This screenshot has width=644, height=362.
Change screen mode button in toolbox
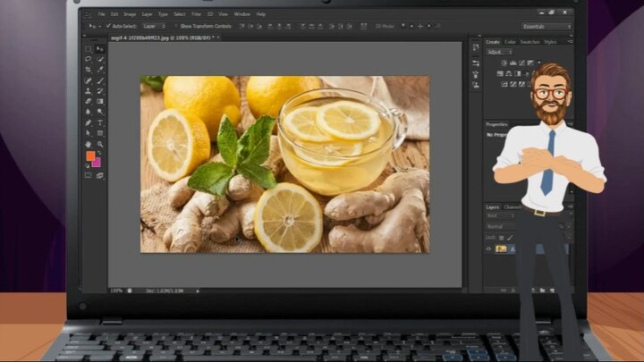(x=100, y=176)
